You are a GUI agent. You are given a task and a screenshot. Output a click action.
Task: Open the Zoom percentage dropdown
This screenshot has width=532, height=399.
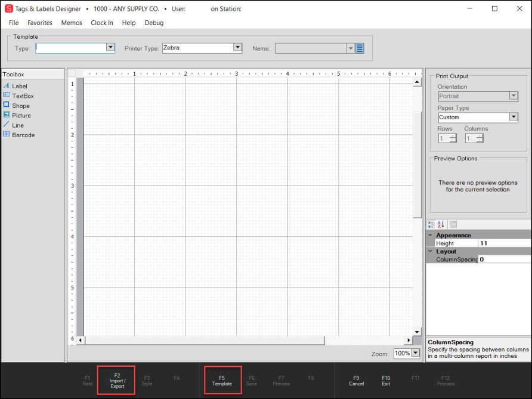[416, 353]
